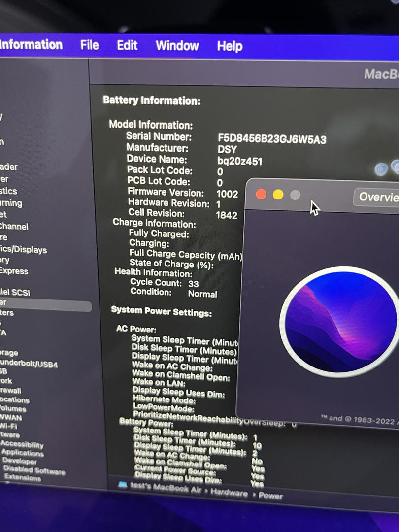399x532 pixels.
Task: Click the Battery Power section label
Action: point(146,423)
